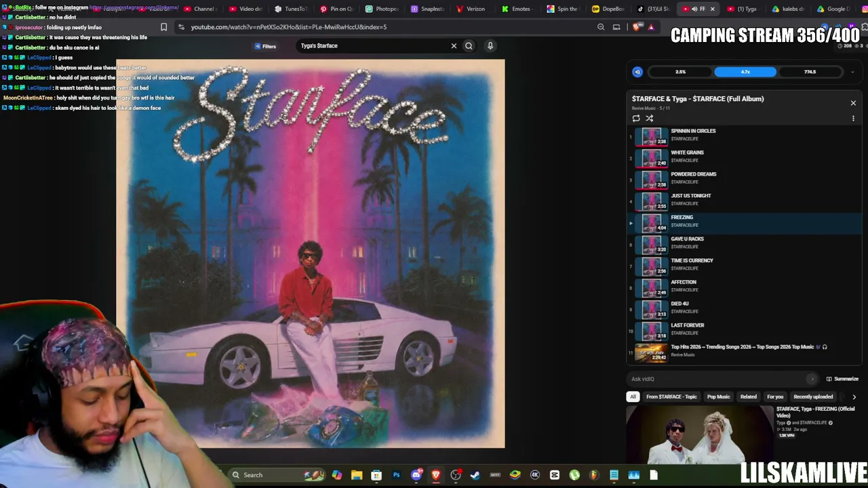Start voice search with the microphone

(490, 45)
